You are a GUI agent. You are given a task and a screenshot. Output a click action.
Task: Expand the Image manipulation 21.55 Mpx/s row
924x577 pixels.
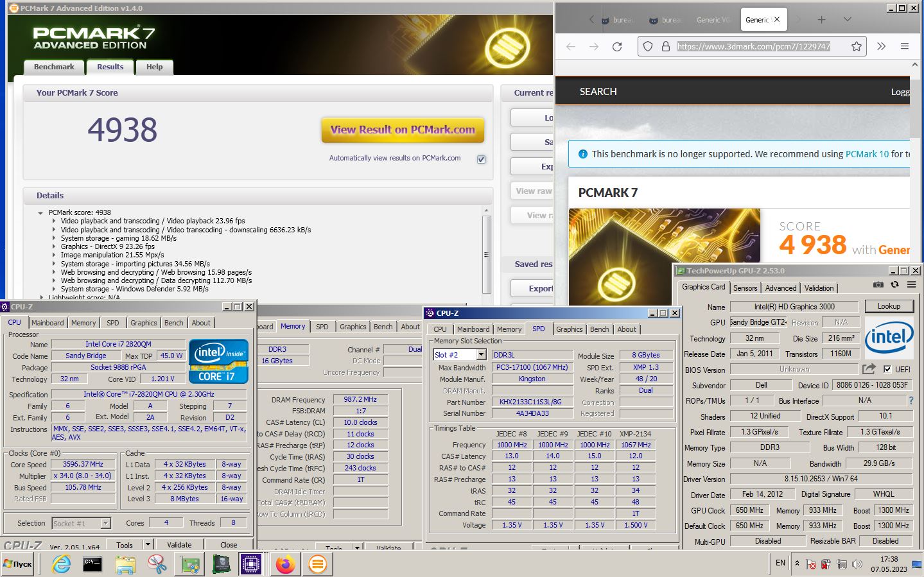pos(54,255)
